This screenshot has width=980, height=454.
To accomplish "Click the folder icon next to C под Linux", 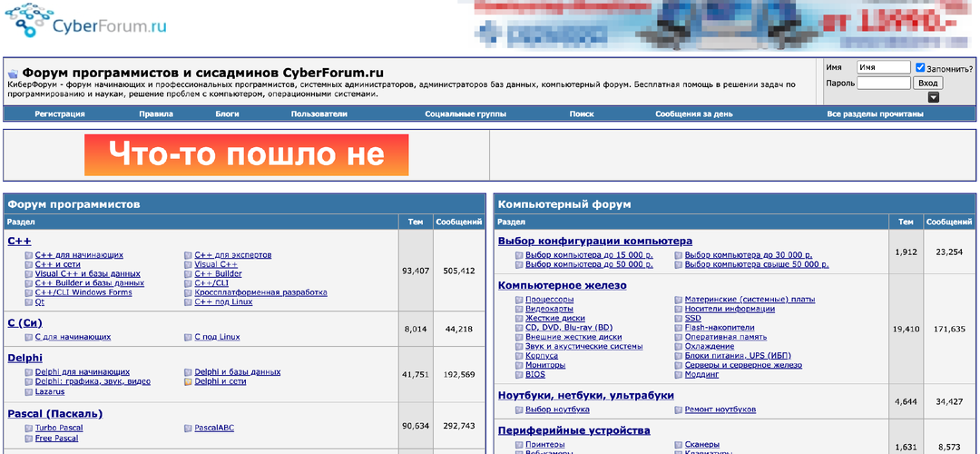I will click(188, 337).
